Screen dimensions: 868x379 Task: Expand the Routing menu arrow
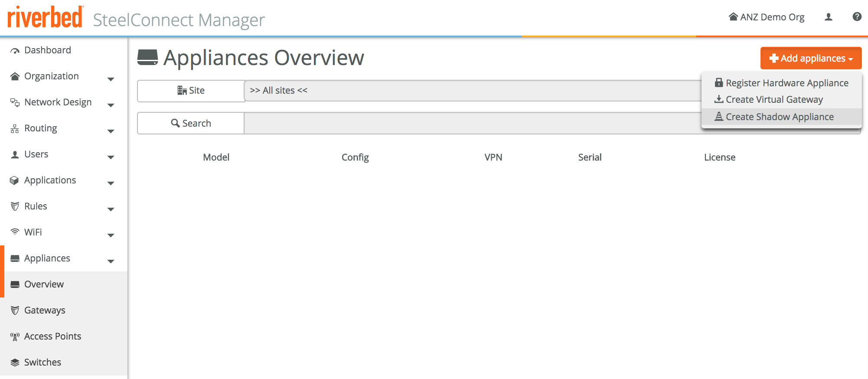point(111,131)
